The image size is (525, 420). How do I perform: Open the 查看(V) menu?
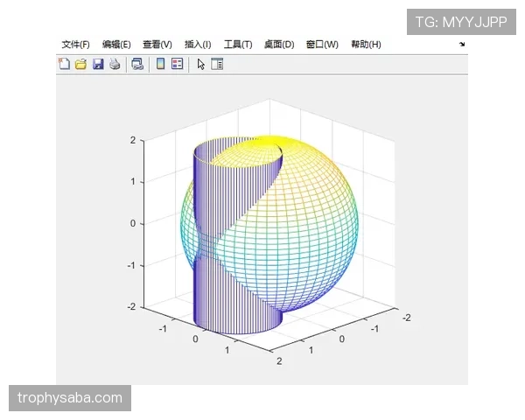tap(157, 45)
